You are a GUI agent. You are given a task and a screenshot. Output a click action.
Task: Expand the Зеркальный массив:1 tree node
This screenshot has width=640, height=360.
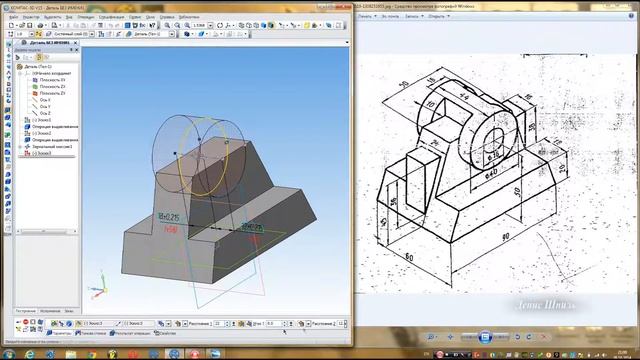point(20,147)
